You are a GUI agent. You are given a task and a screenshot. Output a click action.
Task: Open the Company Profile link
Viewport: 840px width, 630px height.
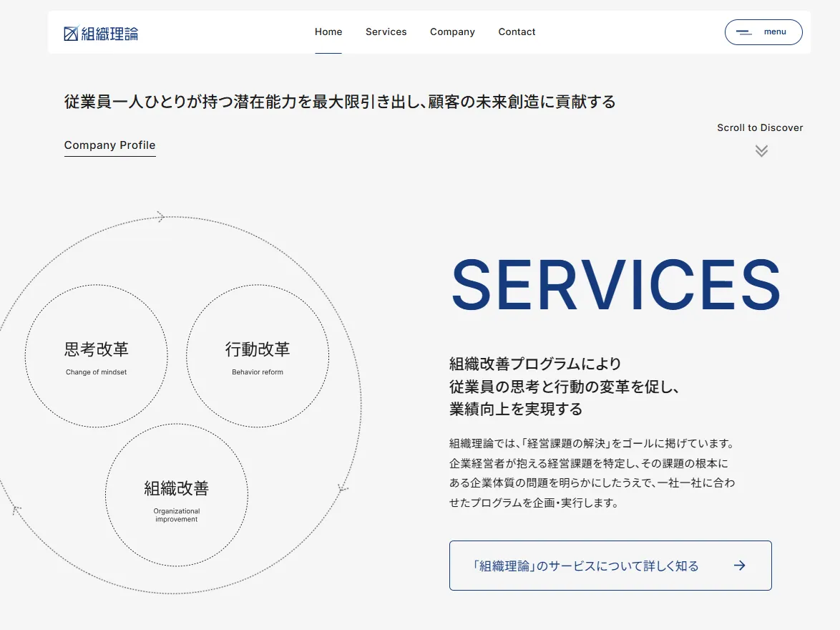[109, 145]
